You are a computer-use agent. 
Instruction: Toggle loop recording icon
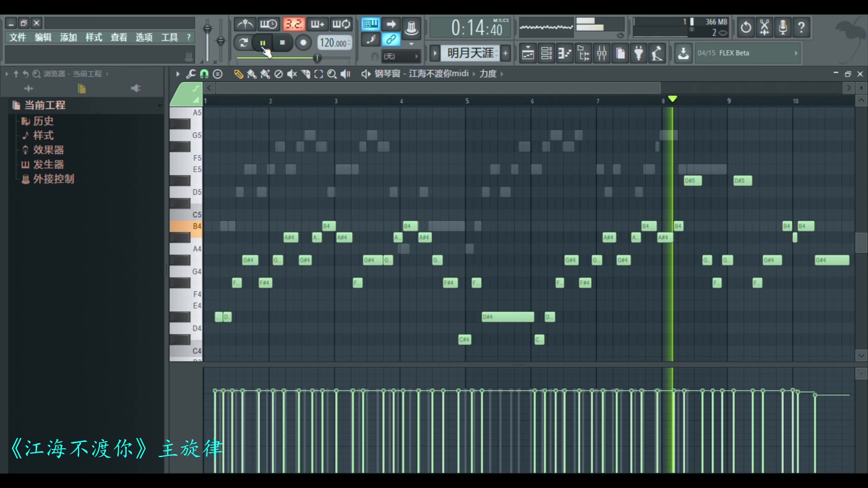click(x=341, y=24)
